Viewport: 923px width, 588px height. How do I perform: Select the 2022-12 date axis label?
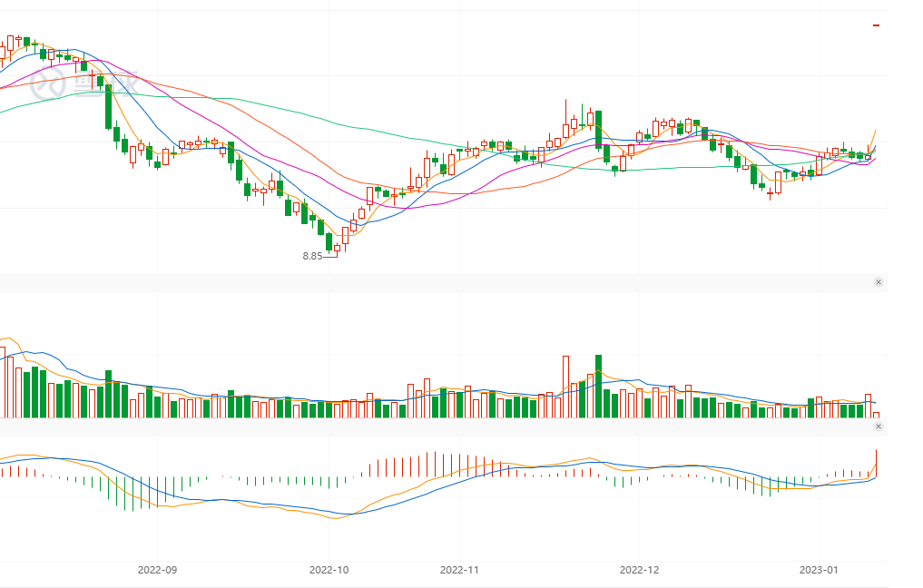(639, 570)
